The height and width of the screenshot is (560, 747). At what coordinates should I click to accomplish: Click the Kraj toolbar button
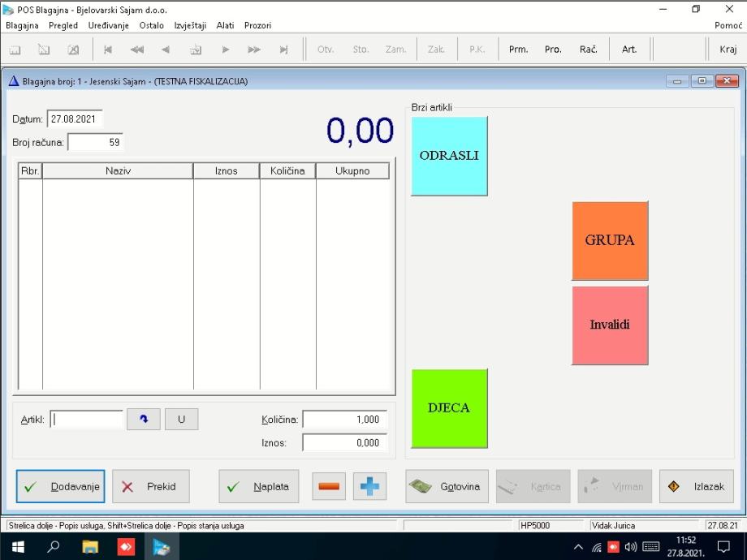pos(728,49)
